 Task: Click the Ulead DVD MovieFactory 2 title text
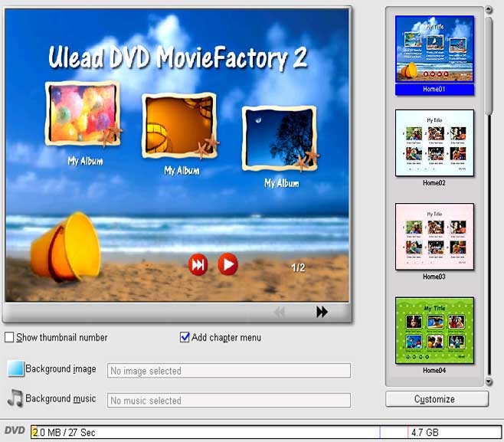click(x=178, y=58)
